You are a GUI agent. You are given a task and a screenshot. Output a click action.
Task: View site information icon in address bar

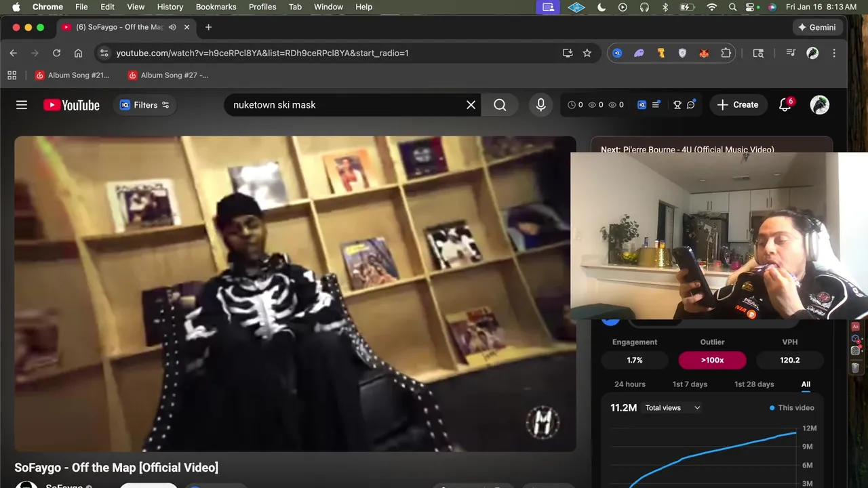[103, 53]
